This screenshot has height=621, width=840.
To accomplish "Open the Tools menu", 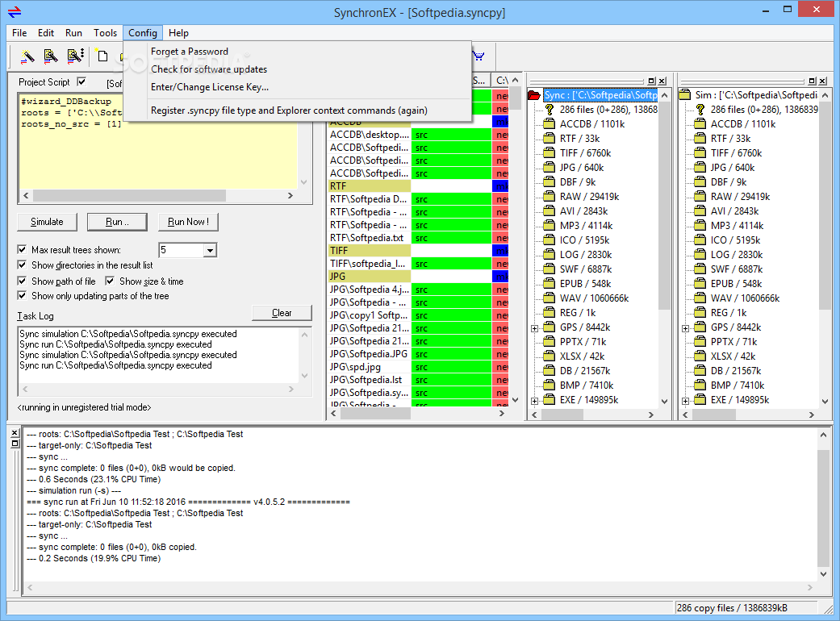I will (105, 32).
